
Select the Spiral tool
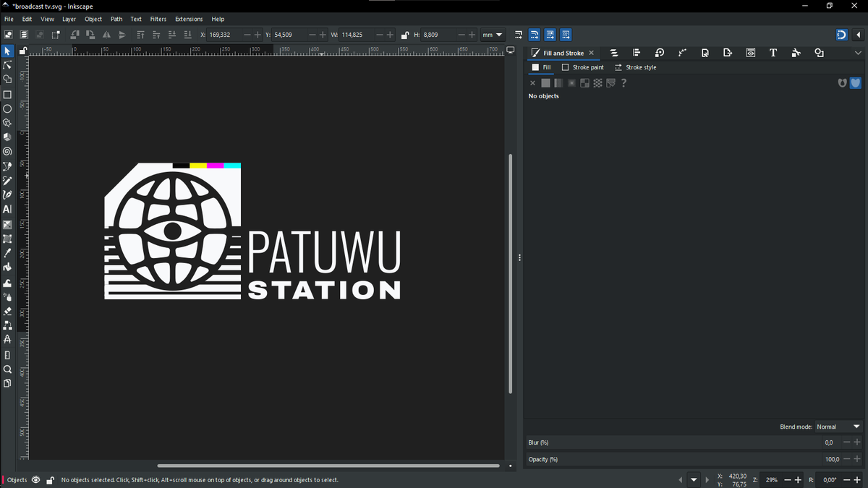pos(7,152)
